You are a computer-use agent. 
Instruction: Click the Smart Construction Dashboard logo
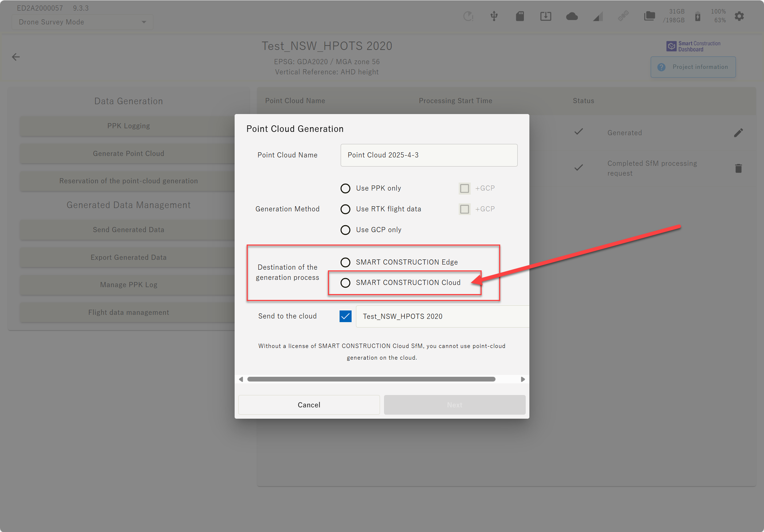[x=693, y=46]
